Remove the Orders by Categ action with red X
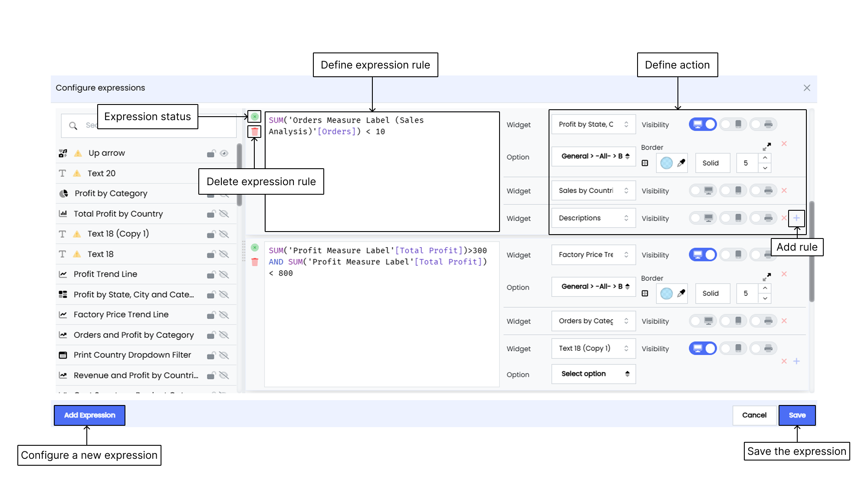 click(784, 321)
